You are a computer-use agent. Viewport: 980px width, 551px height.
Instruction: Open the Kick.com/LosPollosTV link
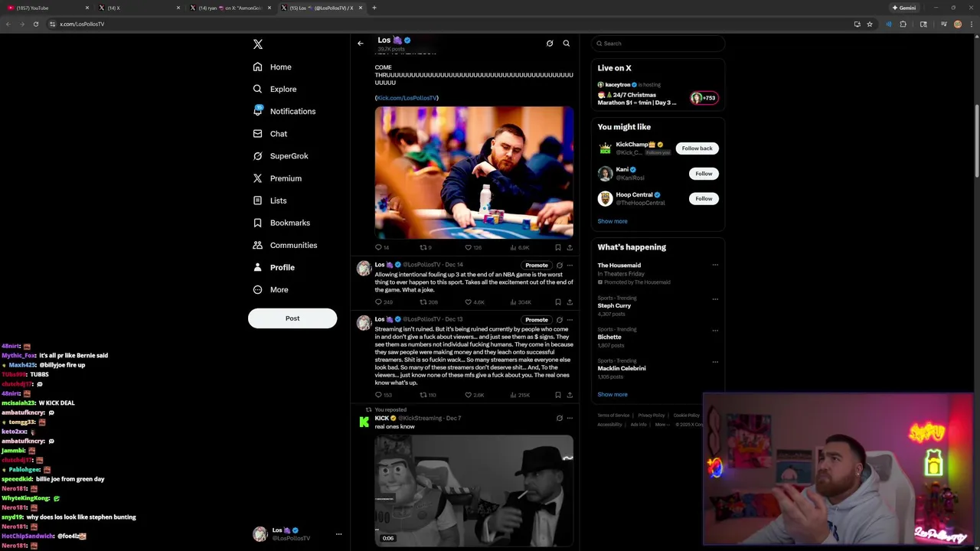click(407, 98)
